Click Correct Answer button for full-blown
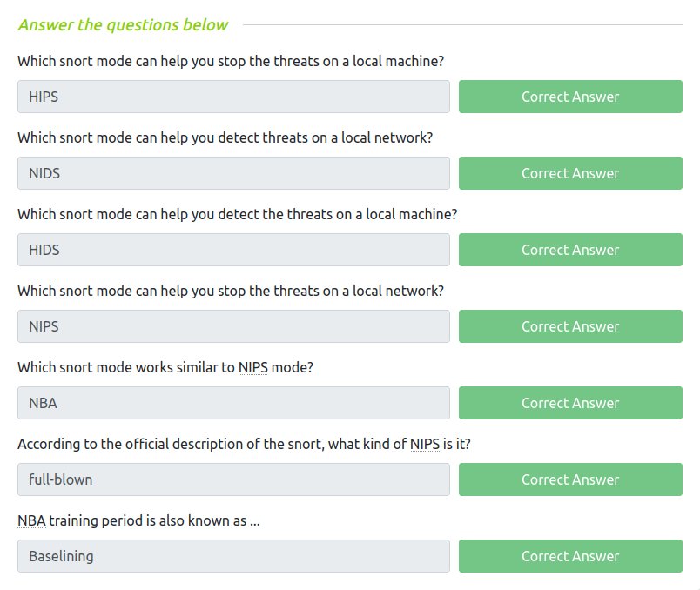700x590 pixels. (570, 479)
